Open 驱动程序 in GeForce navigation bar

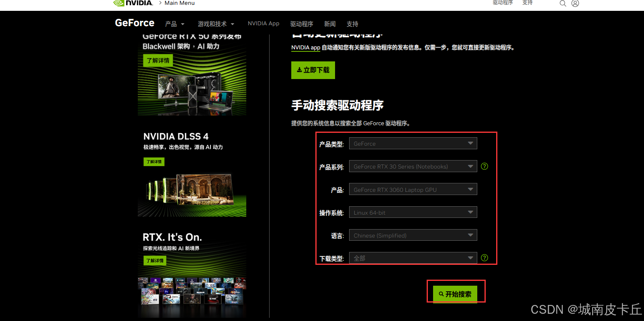coord(302,24)
